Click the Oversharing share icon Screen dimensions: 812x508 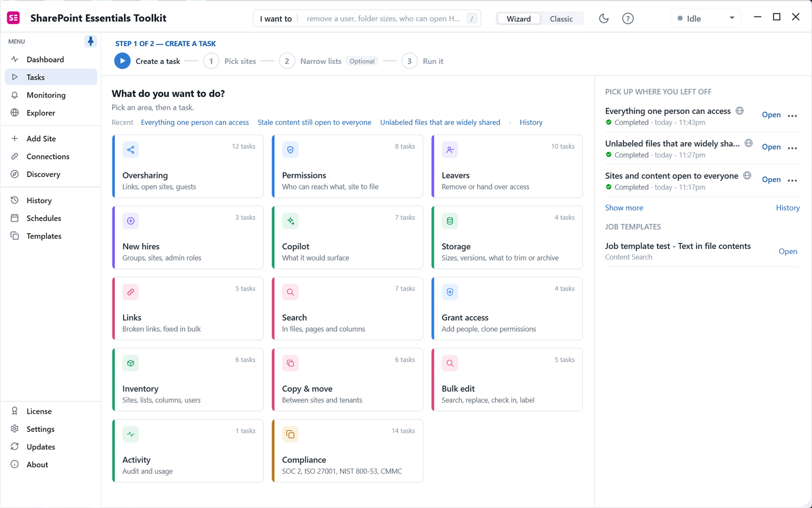130,150
